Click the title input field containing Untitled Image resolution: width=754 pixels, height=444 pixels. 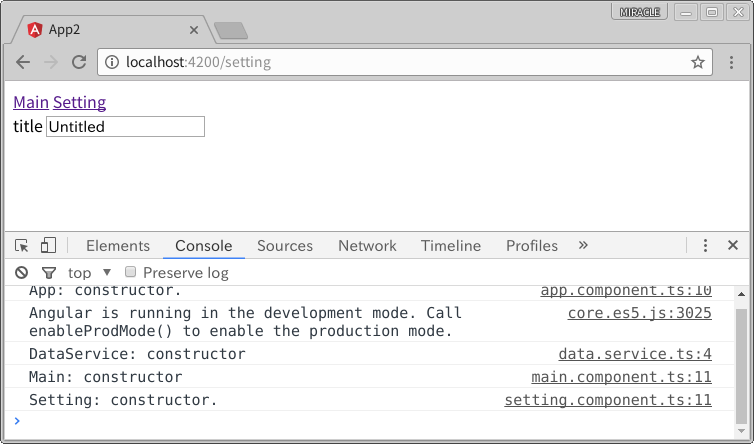[x=125, y=127]
